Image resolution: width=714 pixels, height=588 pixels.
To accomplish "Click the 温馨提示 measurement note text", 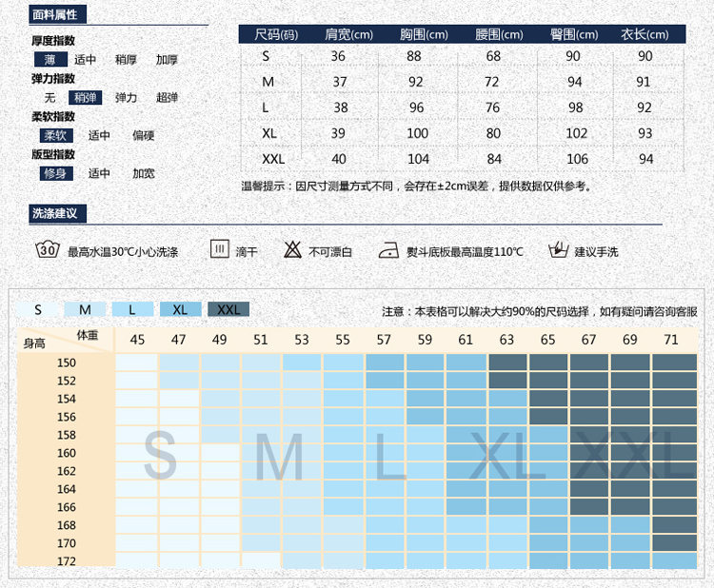I will click(416, 186).
